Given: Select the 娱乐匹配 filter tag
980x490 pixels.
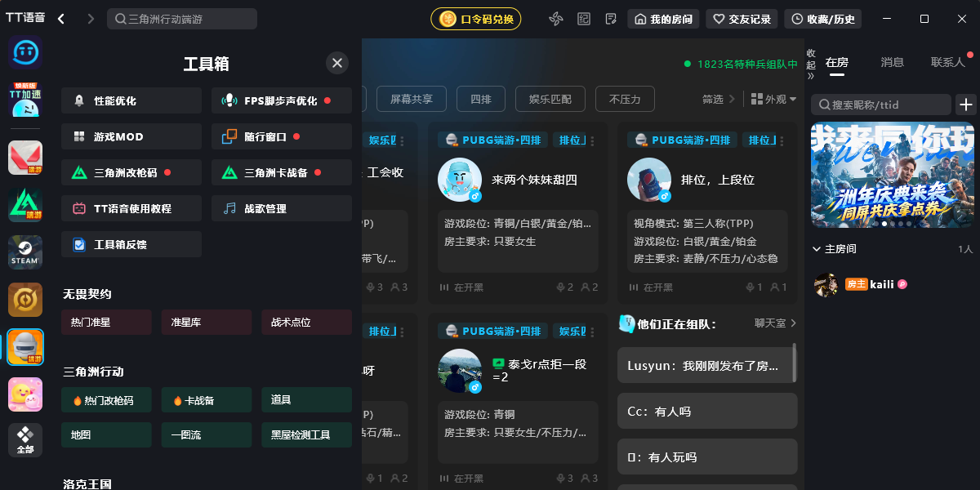Looking at the screenshot, I should (550, 99).
